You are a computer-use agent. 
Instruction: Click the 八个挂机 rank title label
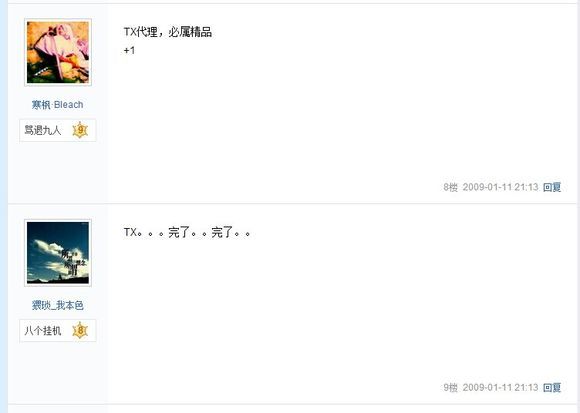[x=43, y=331]
